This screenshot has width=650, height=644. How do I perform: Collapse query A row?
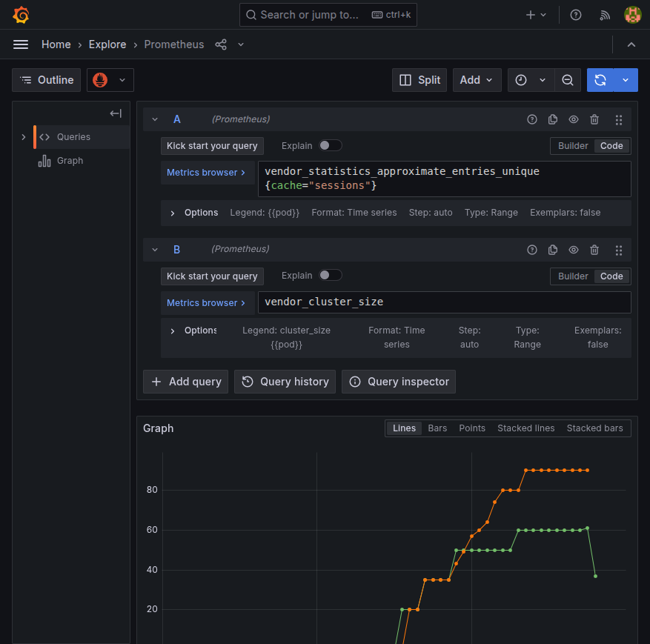pyautogui.click(x=155, y=119)
